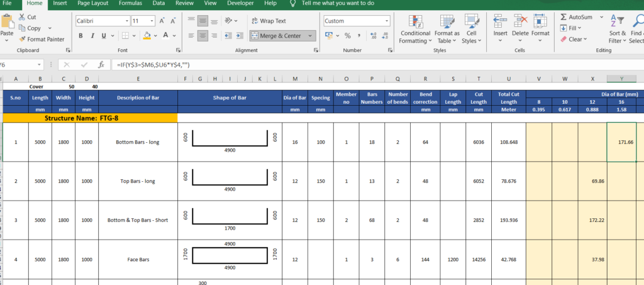Click Increase Indent icon
This screenshot has height=285, width=644.
240,36
